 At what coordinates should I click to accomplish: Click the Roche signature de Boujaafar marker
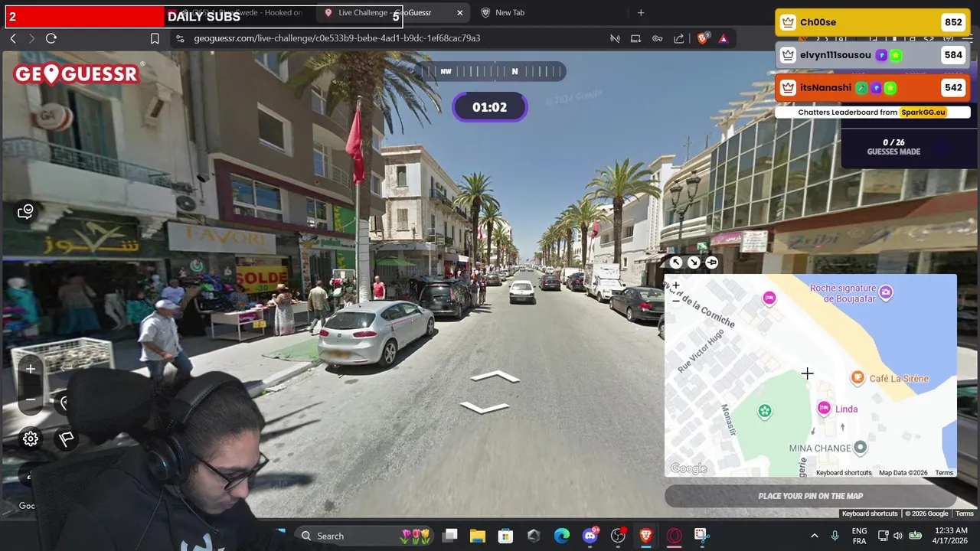click(886, 292)
